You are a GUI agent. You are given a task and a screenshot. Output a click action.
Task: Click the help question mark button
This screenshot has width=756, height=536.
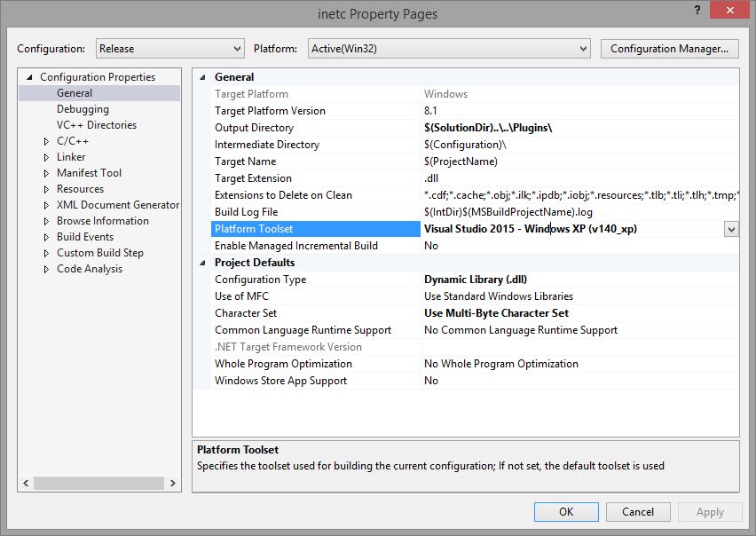tap(697, 10)
